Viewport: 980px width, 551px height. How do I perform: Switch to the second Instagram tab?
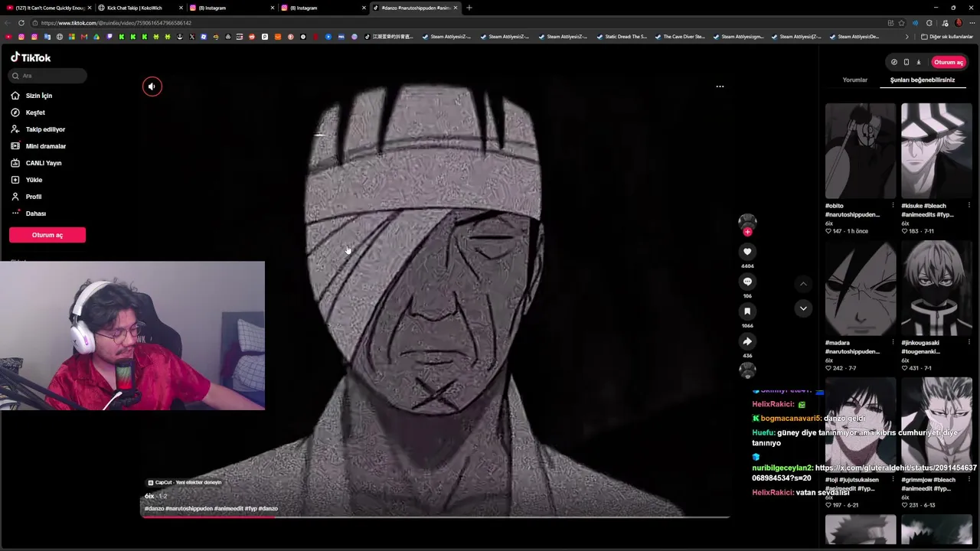pos(322,8)
